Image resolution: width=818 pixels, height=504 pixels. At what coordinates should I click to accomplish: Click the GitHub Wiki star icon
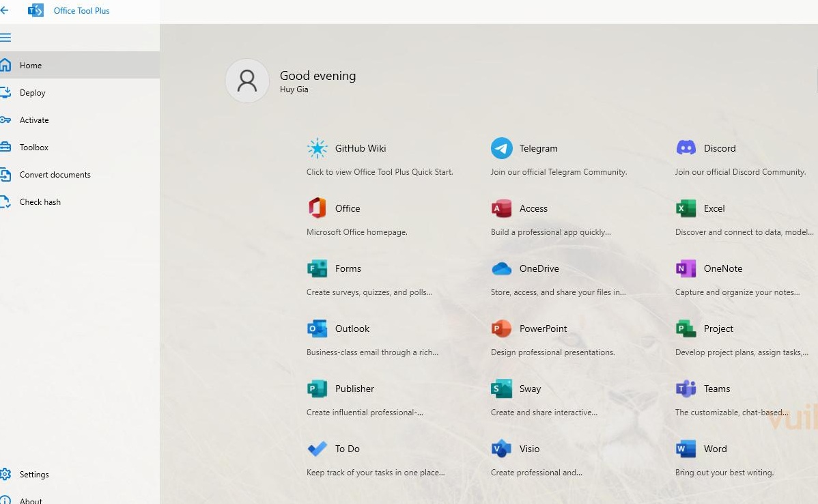click(x=317, y=148)
